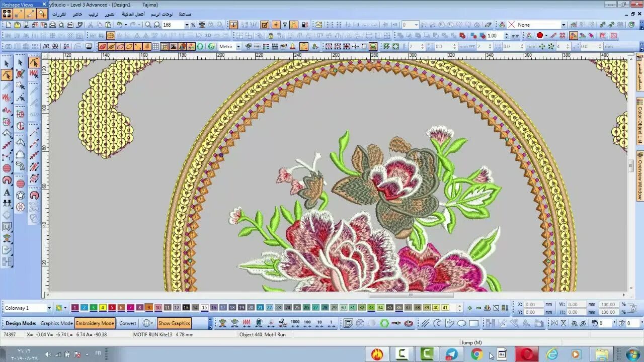The width and height of the screenshot is (644, 362).
Task: Open a design file with folder icon
Action: [x=18, y=25]
